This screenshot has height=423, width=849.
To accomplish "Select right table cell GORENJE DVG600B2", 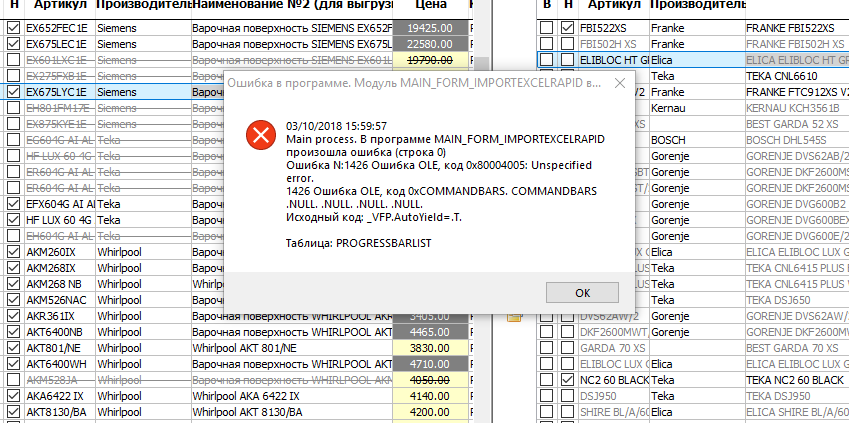I will click(x=796, y=204).
